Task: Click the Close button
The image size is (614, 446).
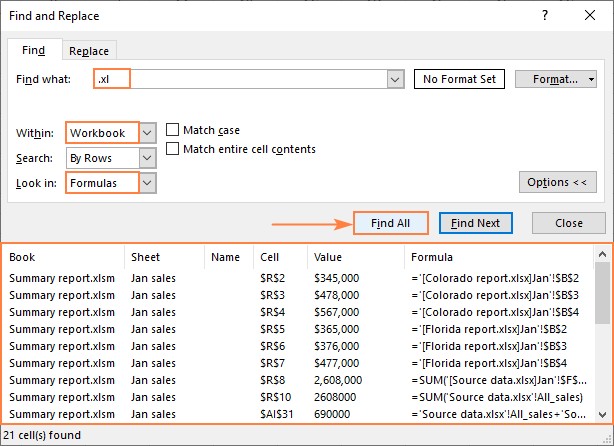Action: pyautogui.click(x=569, y=223)
